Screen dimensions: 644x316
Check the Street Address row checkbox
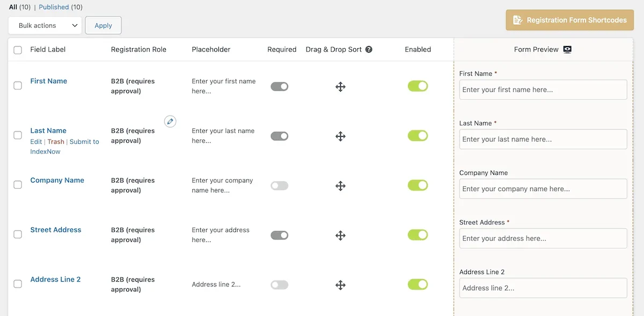coord(17,234)
